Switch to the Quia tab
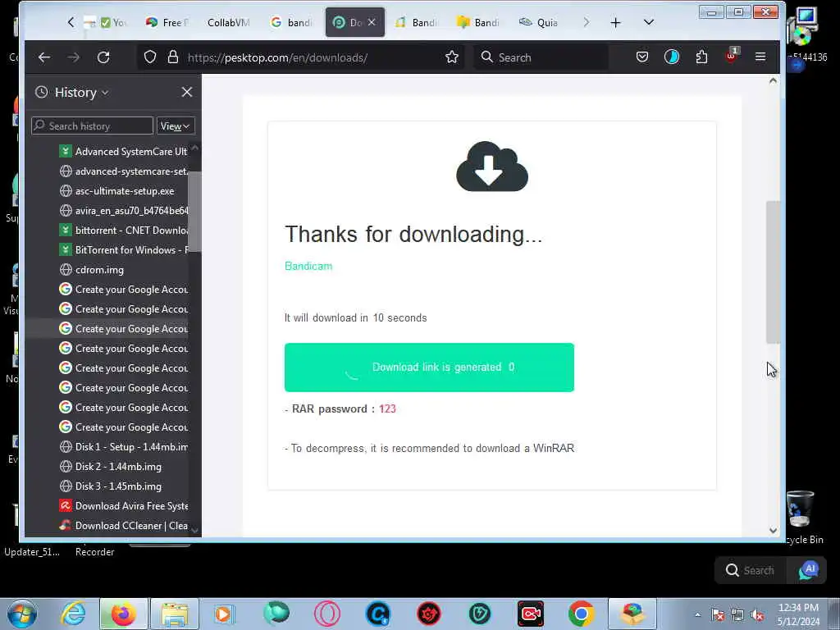 539,22
